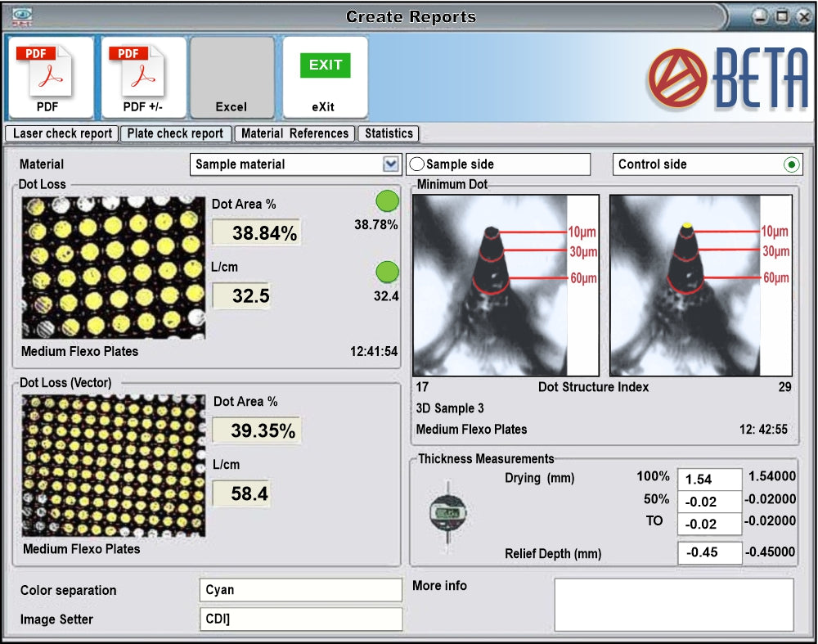Select the Control side radio button

(x=791, y=164)
